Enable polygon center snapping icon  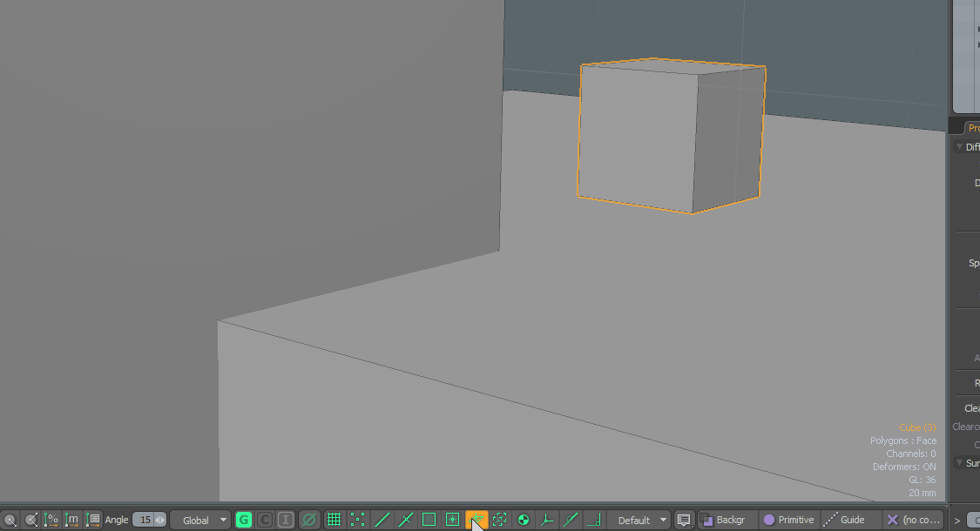click(x=452, y=520)
